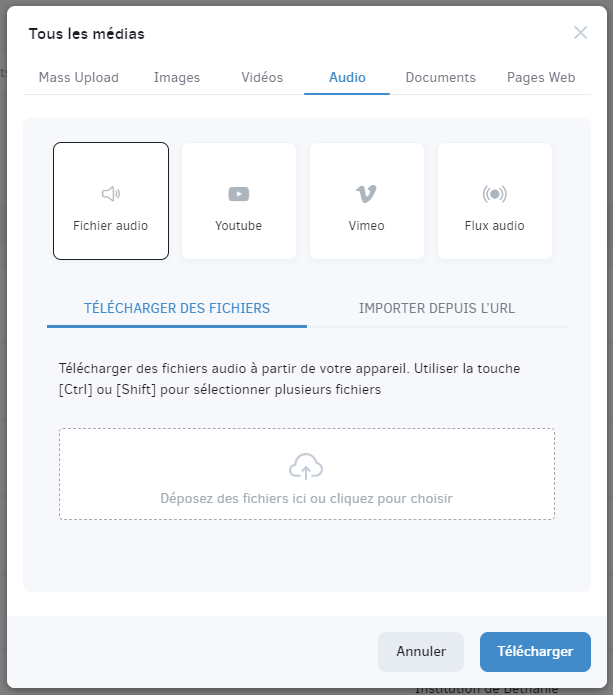Switch to the Images tab

[x=177, y=78]
